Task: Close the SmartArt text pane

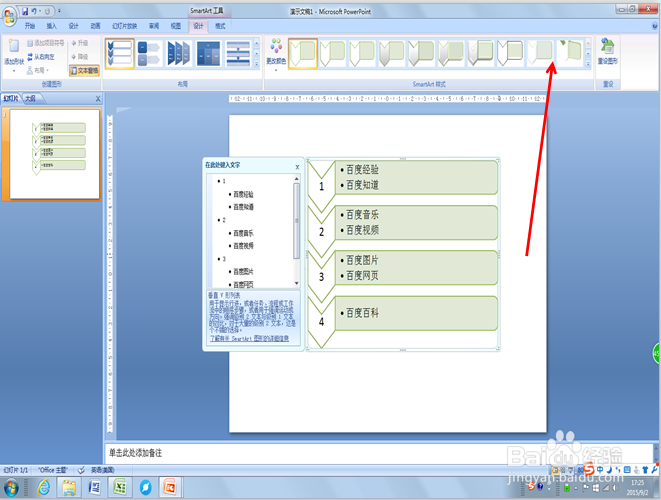Action: point(297,167)
